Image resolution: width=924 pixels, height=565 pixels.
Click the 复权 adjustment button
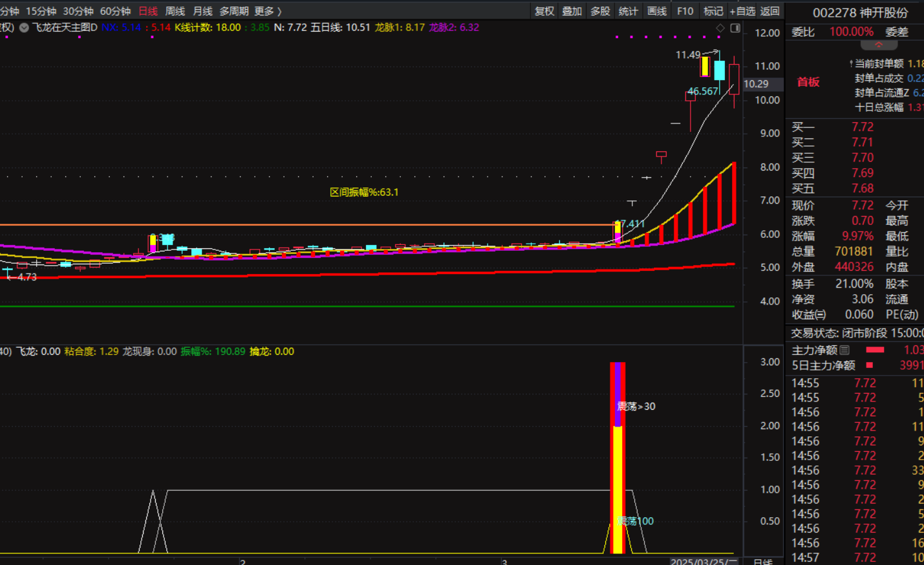click(x=544, y=11)
